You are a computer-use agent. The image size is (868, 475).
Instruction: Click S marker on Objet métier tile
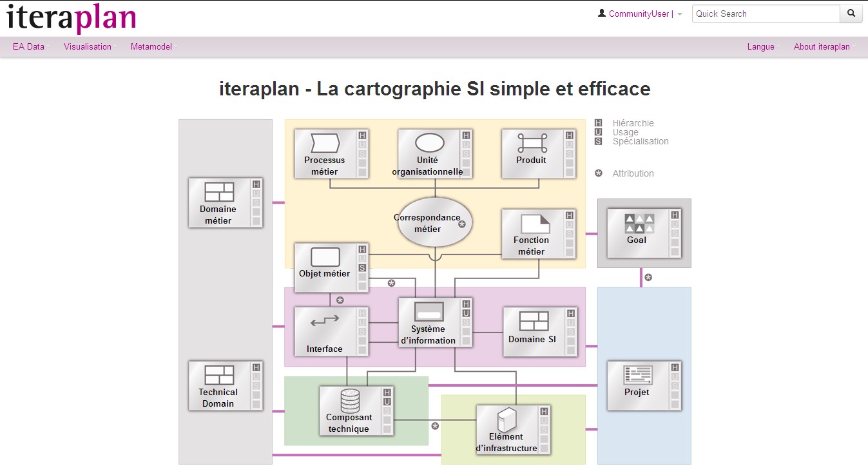[x=362, y=267]
